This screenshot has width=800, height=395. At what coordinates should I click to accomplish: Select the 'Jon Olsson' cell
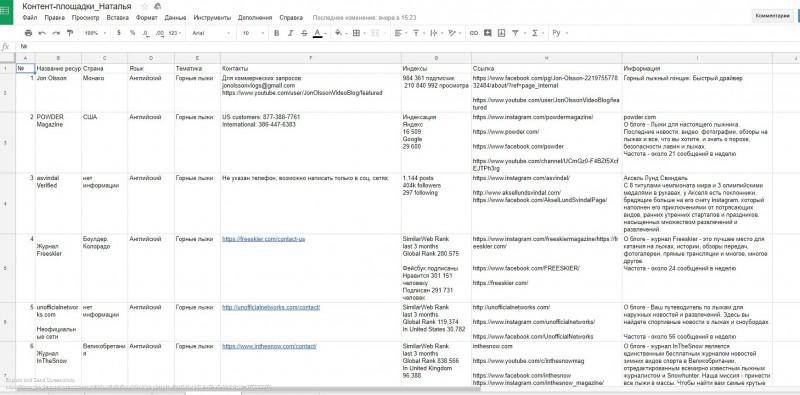58,92
